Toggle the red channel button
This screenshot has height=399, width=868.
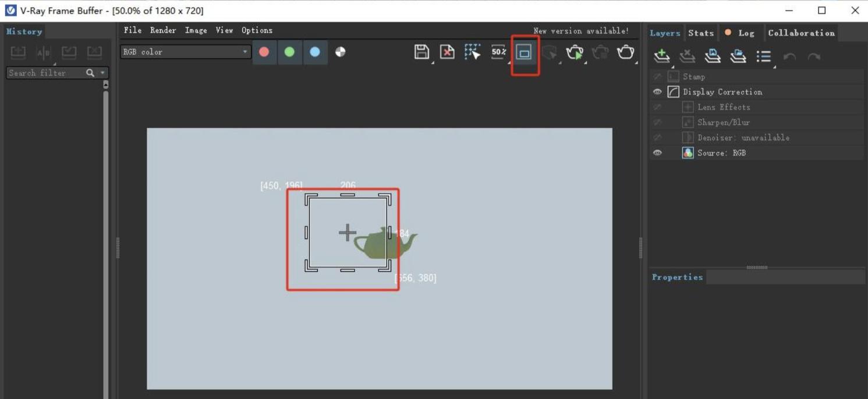click(264, 52)
